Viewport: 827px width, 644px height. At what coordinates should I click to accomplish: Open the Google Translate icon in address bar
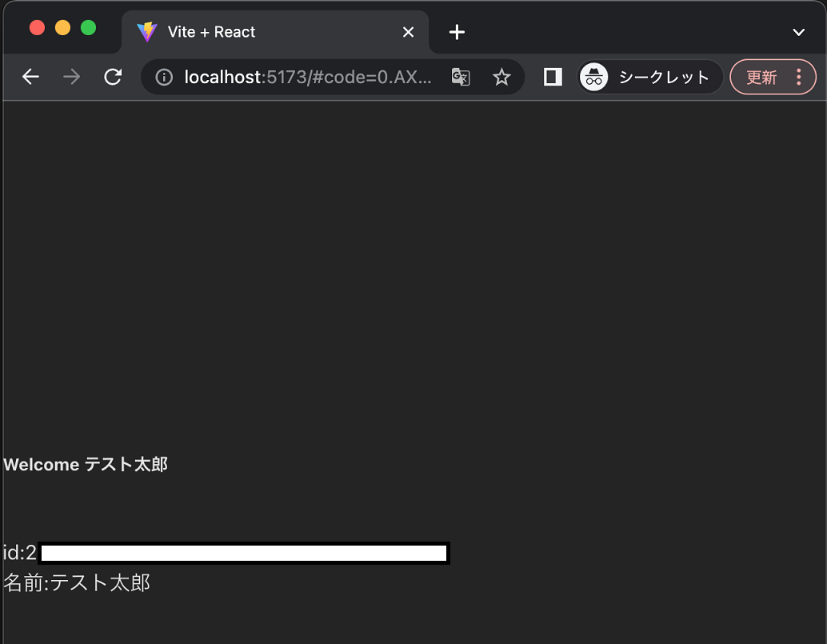[460, 77]
